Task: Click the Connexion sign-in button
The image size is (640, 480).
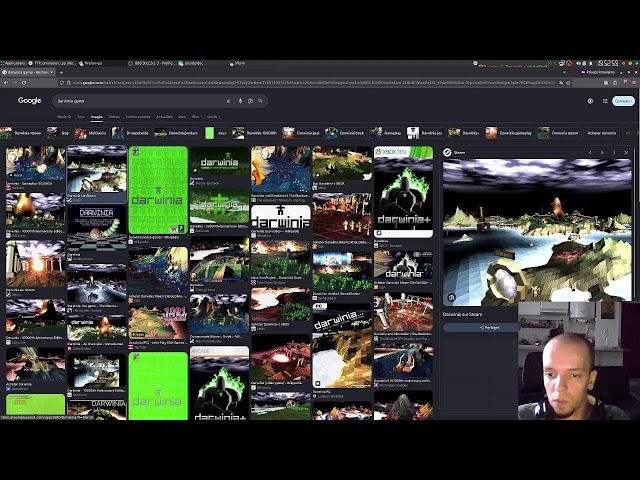Action: click(x=623, y=101)
